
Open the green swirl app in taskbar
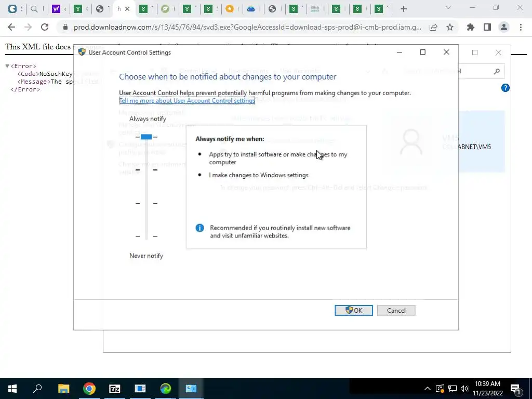tap(166, 389)
